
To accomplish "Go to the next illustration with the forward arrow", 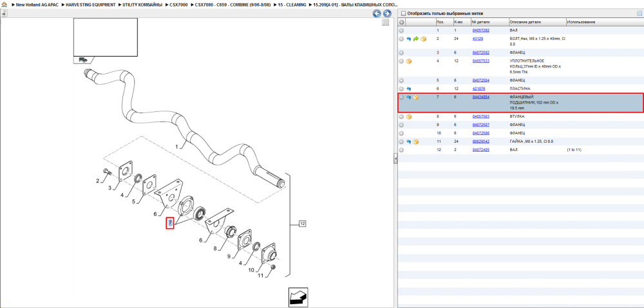I will (x=386, y=14).
